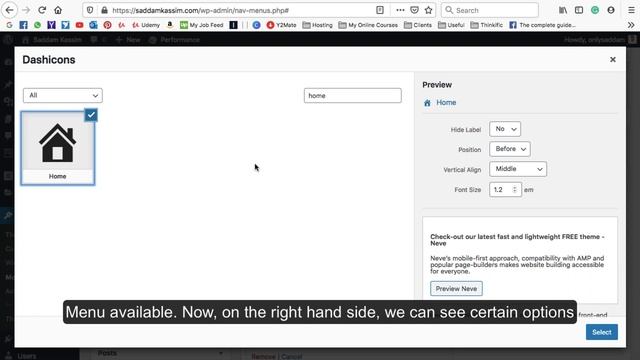640x360 pixels.
Task: Click the browser Search box
Action: (490, 10)
